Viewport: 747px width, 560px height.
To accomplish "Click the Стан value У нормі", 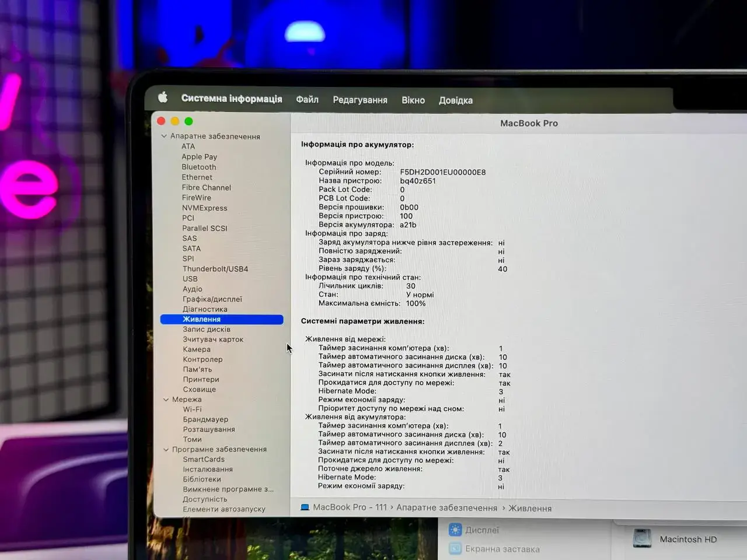I will coord(420,295).
